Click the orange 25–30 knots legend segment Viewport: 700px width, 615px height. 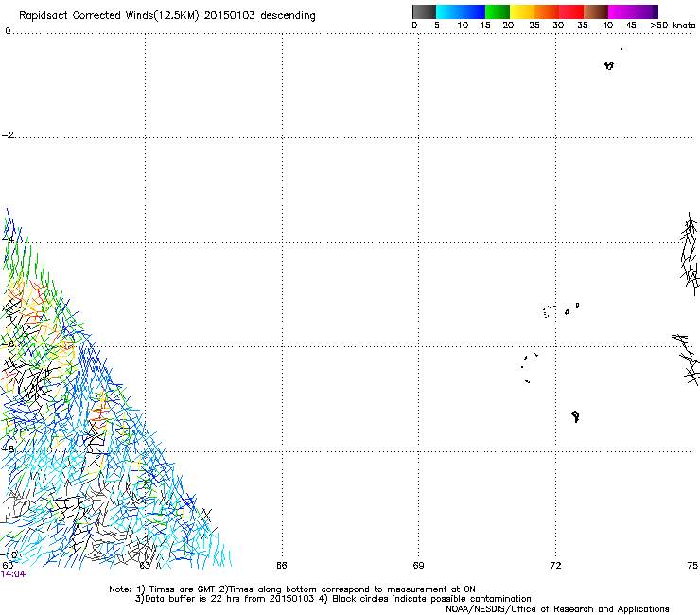[x=547, y=11]
